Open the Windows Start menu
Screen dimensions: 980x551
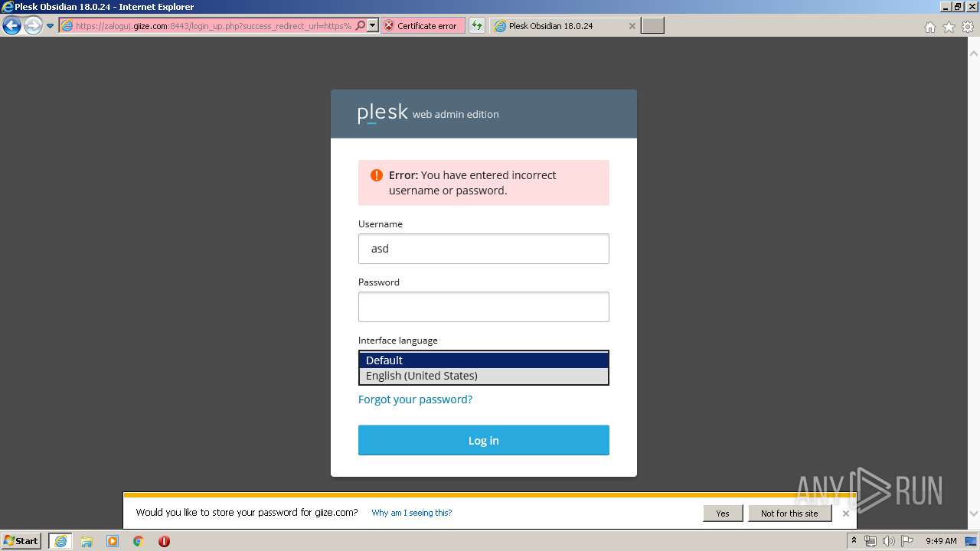(21, 541)
